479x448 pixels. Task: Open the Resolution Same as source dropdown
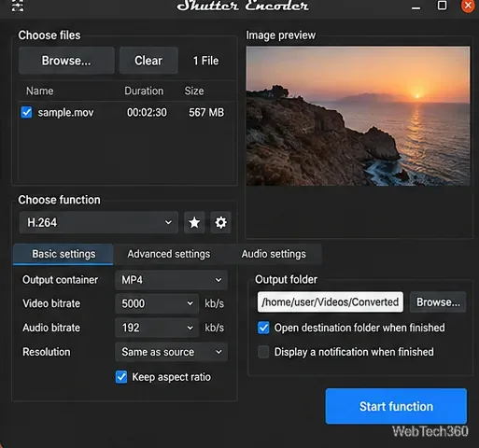click(171, 352)
